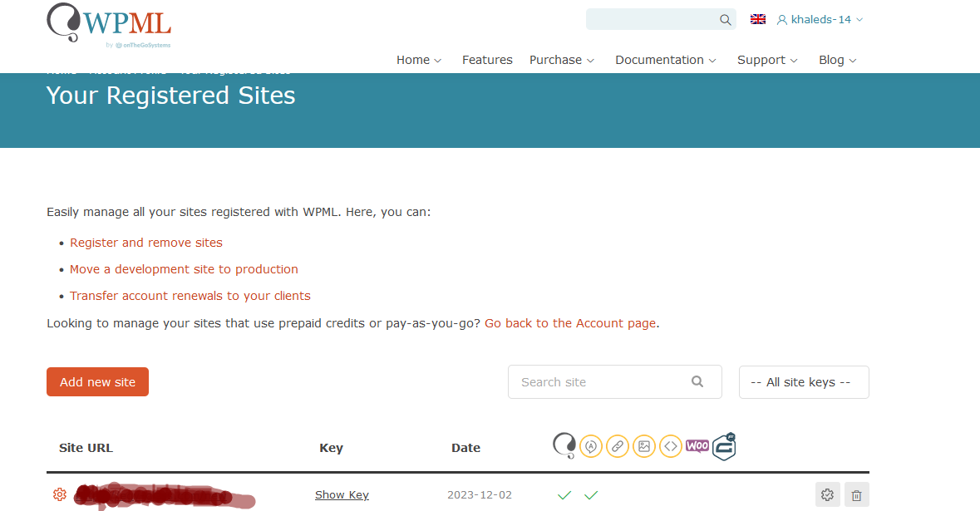Open Transfer account renewals to your clients link
The height and width of the screenshot is (511, 980).
[x=190, y=296]
